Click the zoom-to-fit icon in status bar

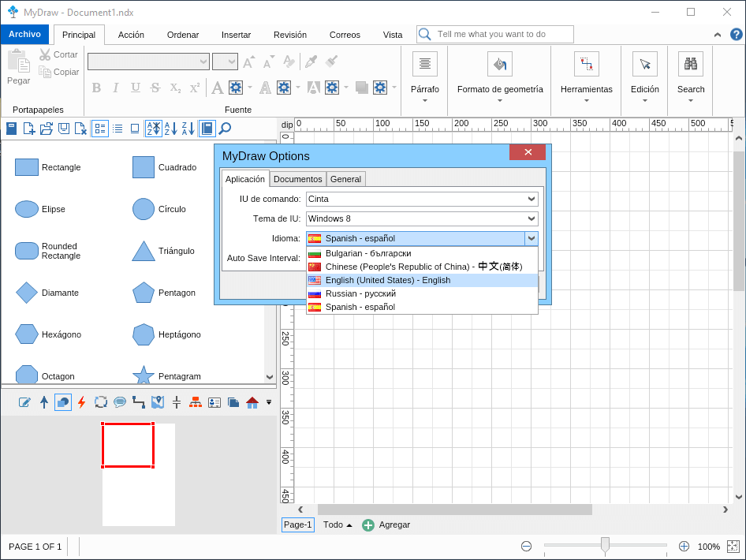[733, 547]
